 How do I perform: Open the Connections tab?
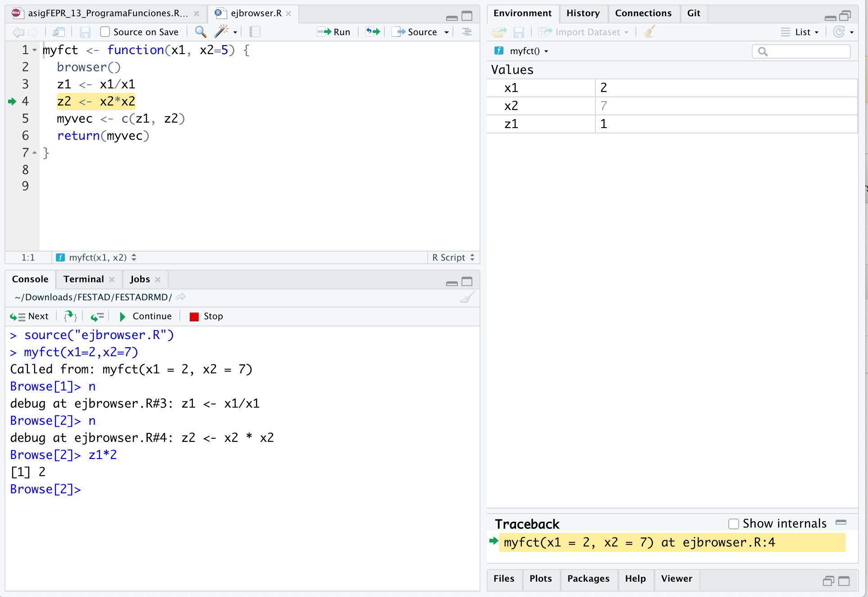(643, 13)
